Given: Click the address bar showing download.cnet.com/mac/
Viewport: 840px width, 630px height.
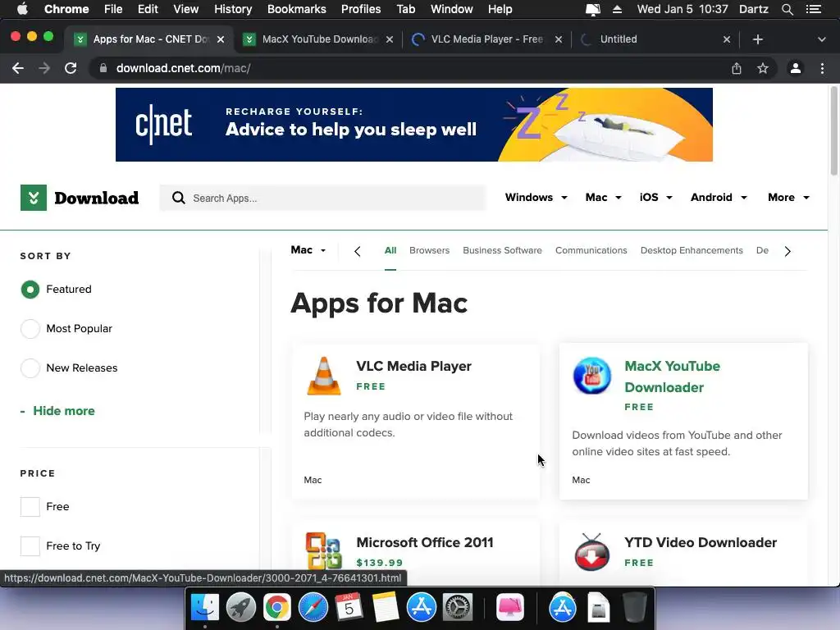Looking at the screenshot, I should [413, 68].
